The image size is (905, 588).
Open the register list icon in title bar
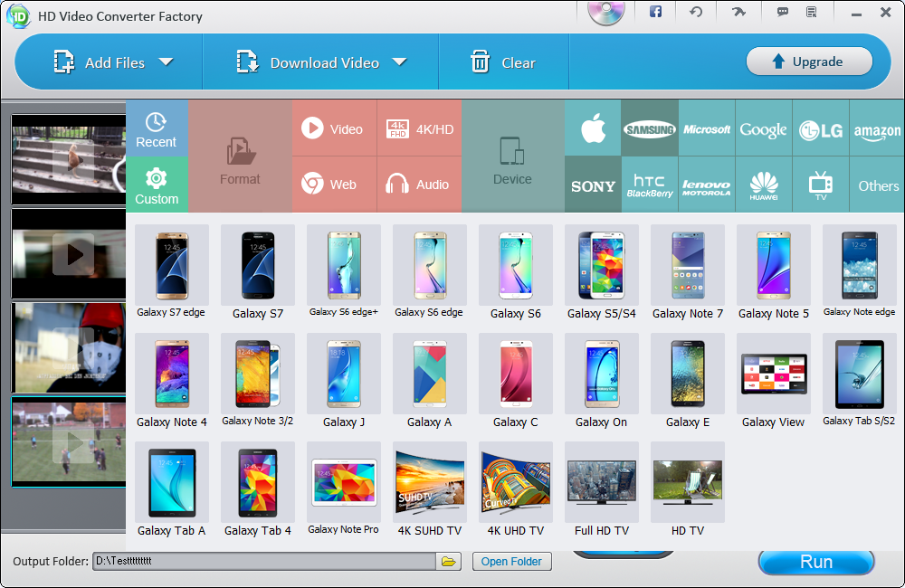click(812, 12)
